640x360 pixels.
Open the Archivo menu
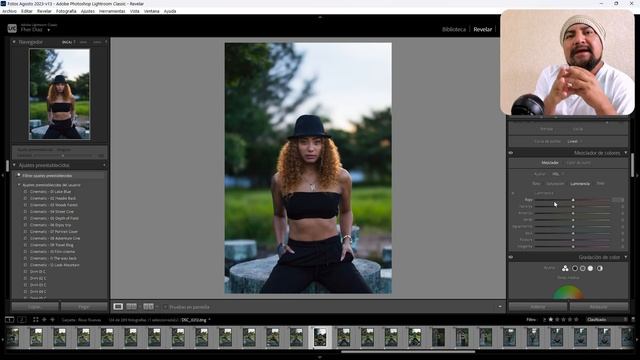[9, 11]
